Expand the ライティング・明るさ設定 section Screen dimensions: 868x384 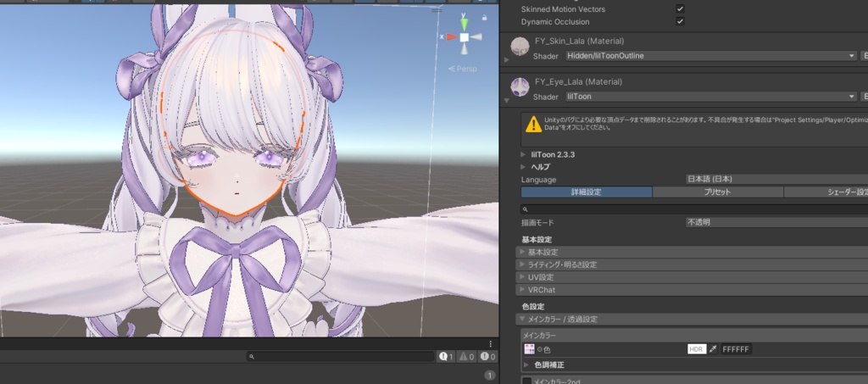692,264
